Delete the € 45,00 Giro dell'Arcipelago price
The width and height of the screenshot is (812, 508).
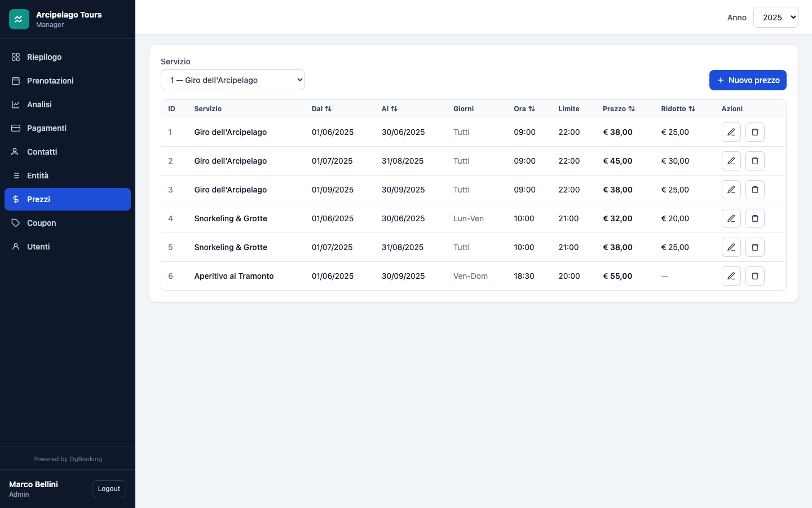(x=755, y=161)
